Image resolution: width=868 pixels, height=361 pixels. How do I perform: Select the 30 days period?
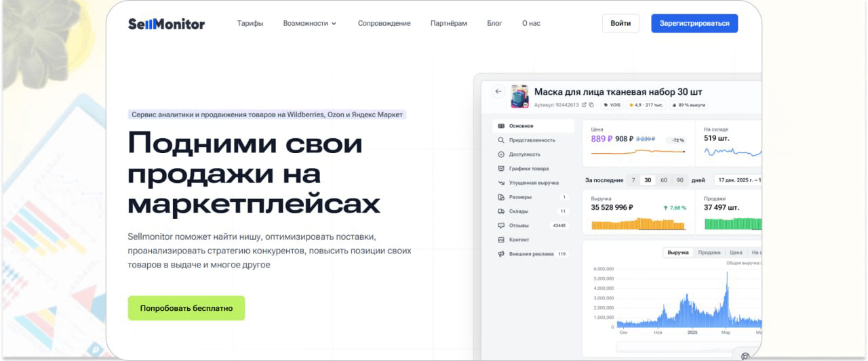pos(648,180)
